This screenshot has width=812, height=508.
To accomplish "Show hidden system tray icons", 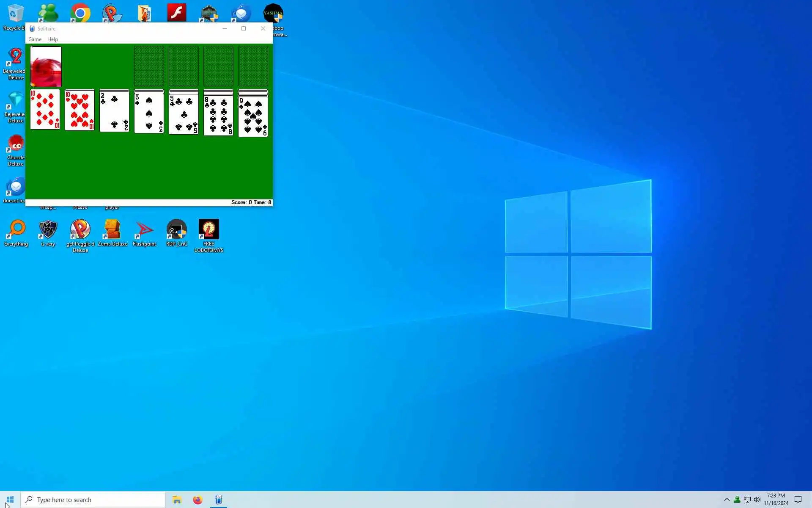I will click(727, 500).
